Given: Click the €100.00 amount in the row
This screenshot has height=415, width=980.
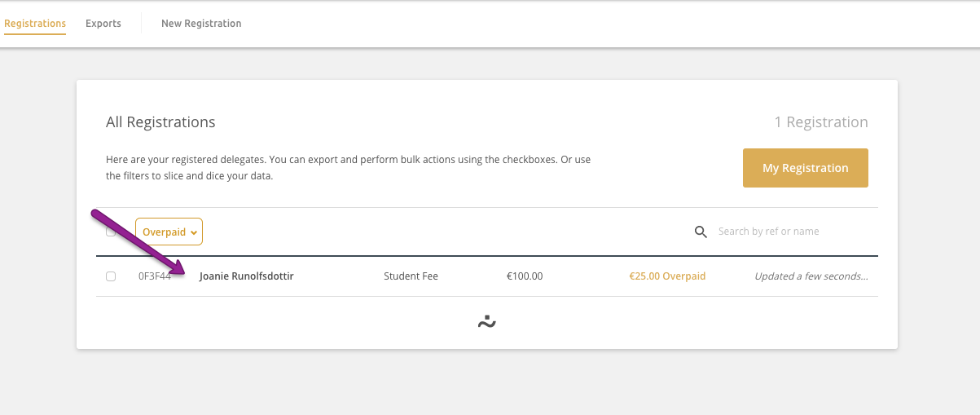Looking at the screenshot, I should (525, 276).
